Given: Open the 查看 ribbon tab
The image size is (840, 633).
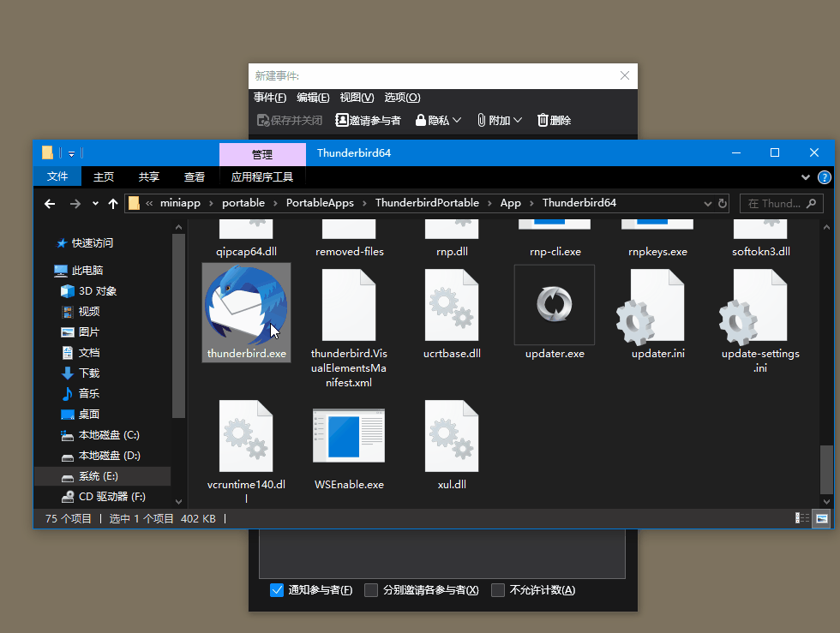Looking at the screenshot, I should pos(195,177).
